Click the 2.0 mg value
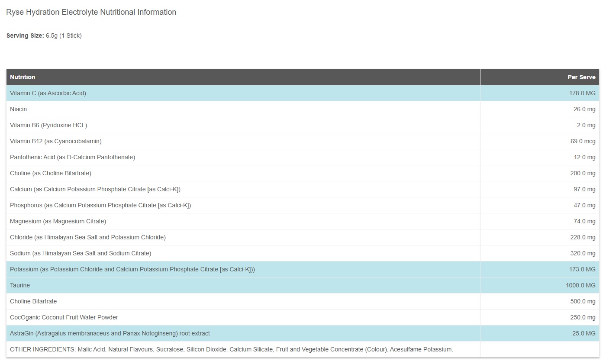 point(586,125)
